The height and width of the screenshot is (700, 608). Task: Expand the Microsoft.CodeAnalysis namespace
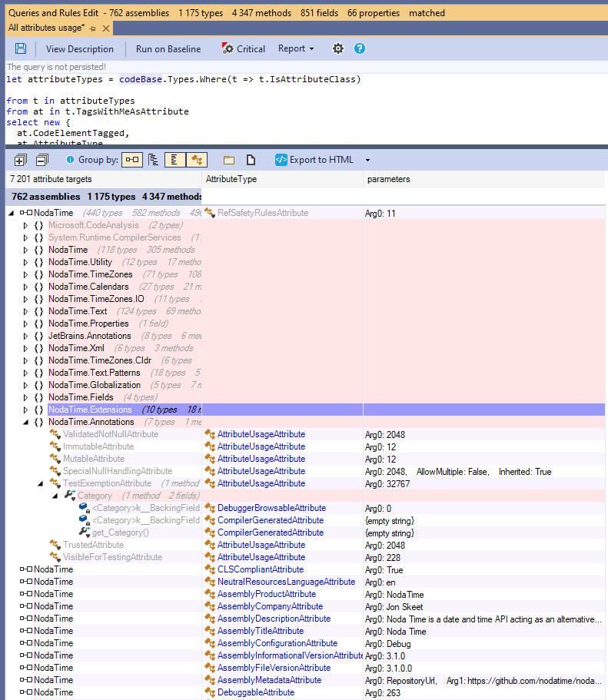pyautogui.click(x=26, y=225)
